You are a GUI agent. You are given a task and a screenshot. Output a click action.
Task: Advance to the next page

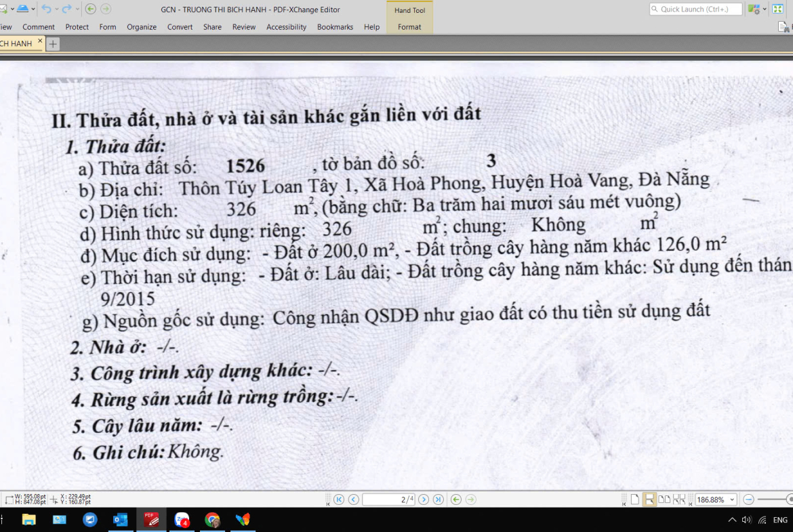click(x=424, y=499)
